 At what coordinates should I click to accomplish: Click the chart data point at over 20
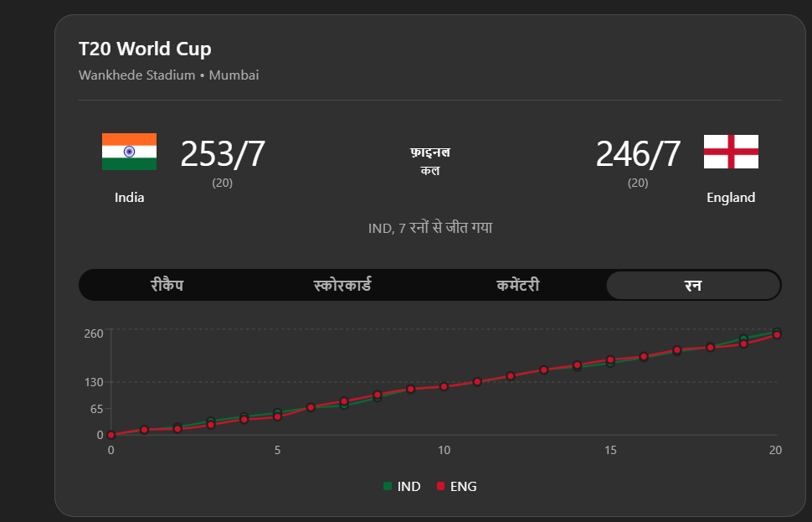tap(777, 335)
